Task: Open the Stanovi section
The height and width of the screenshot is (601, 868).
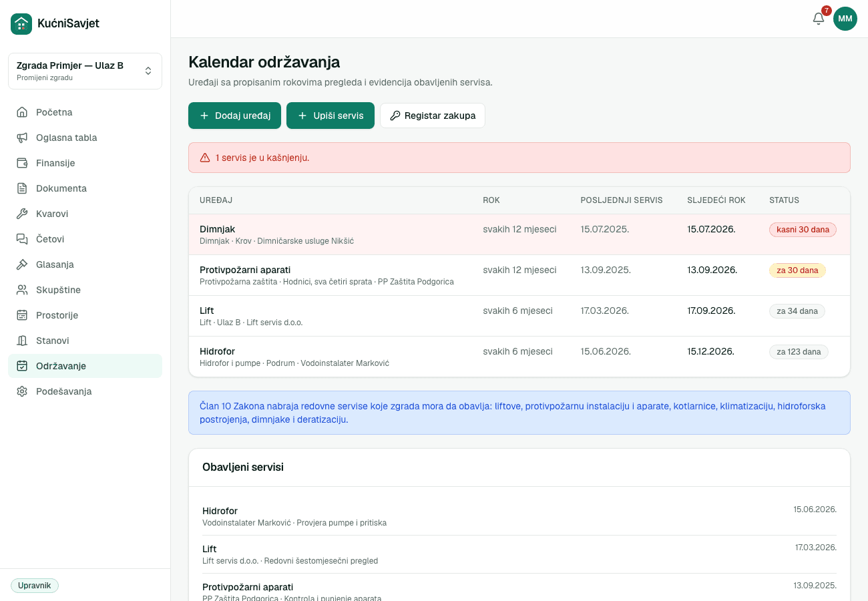Action: pos(85,341)
